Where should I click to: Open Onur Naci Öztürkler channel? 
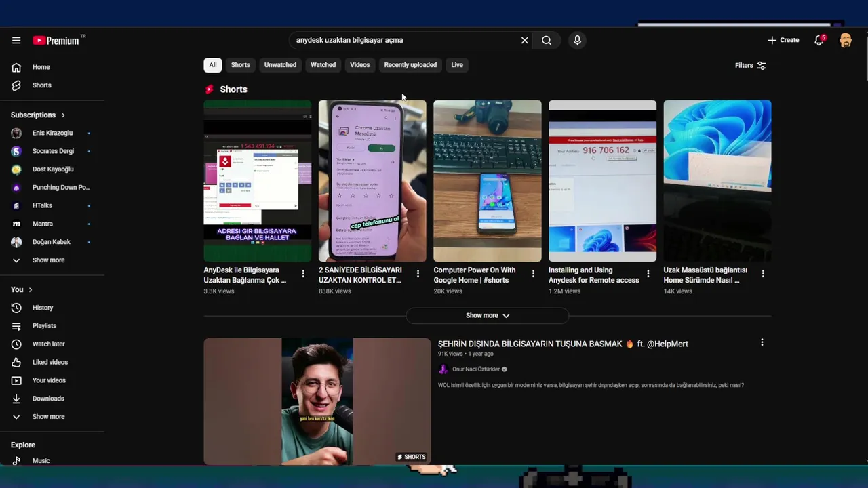475,369
